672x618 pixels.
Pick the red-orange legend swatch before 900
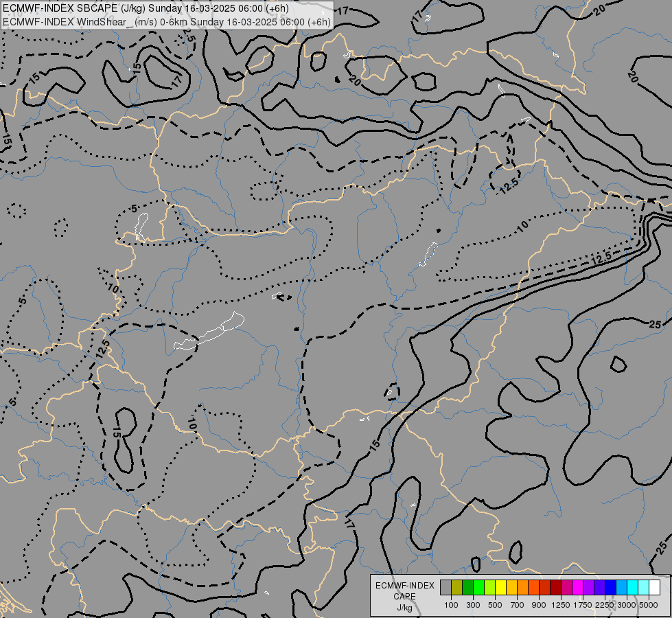[x=533, y=587]
